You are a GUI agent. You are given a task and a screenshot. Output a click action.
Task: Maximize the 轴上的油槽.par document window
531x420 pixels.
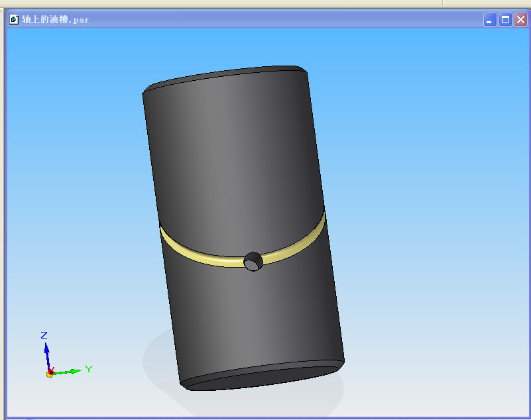coord(505,20)
